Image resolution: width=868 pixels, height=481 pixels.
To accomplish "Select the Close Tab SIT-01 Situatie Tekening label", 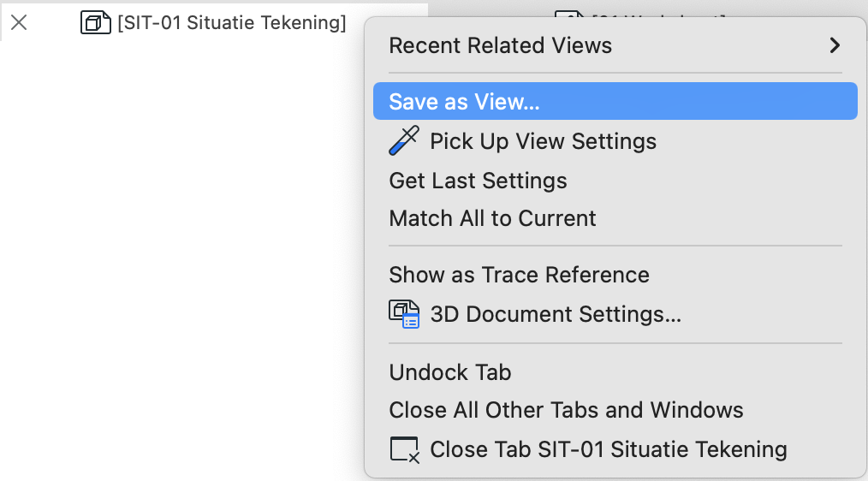I will pos(609,449).
